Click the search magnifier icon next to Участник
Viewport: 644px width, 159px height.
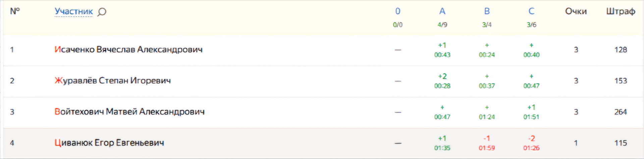pos(102,12)
